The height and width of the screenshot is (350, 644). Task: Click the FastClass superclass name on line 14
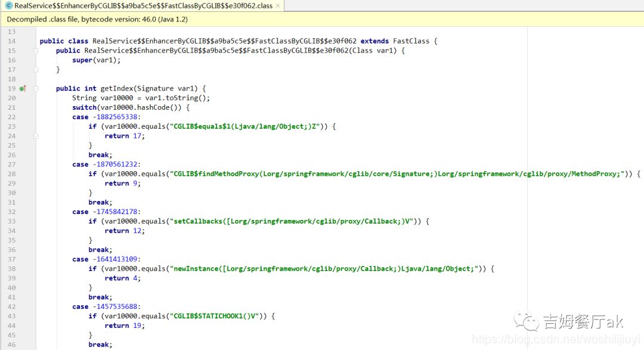[x=411, y=41]
